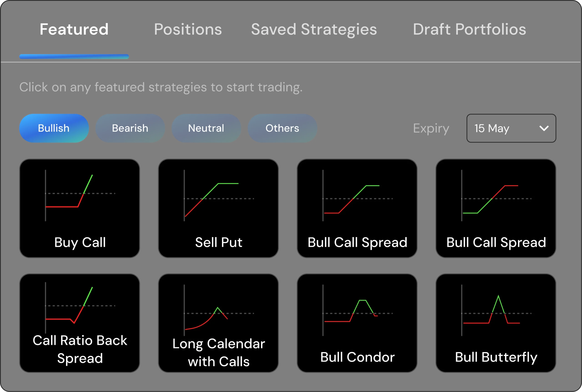This screenshot has height=392, width=582.
Task: Open the 15 May expiry dropdown
Action: [x=511, y=128]
